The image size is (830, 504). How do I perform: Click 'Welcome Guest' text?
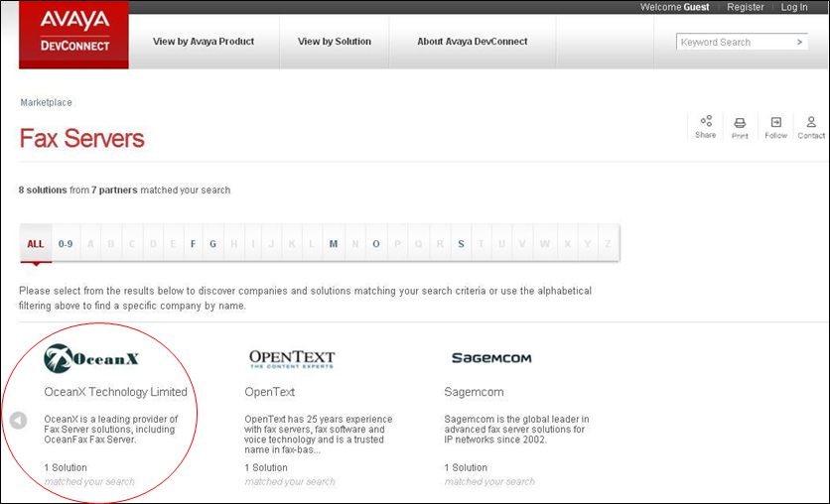click(x=674, y=7)
